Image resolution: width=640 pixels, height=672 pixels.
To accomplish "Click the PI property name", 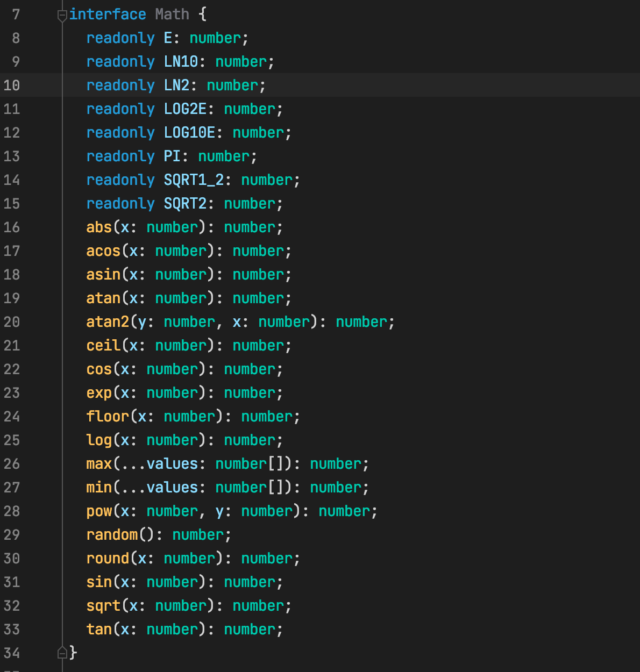I will [x=172, y=156].
